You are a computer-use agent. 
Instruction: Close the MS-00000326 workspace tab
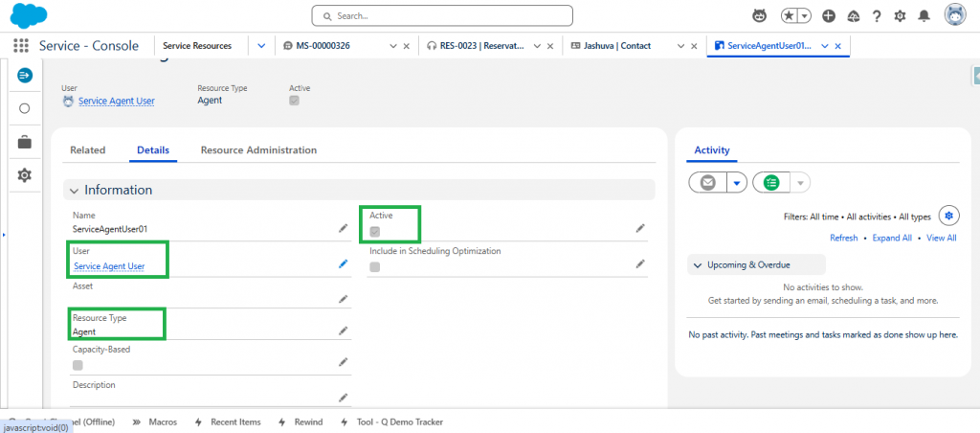(x=406, y=46)
